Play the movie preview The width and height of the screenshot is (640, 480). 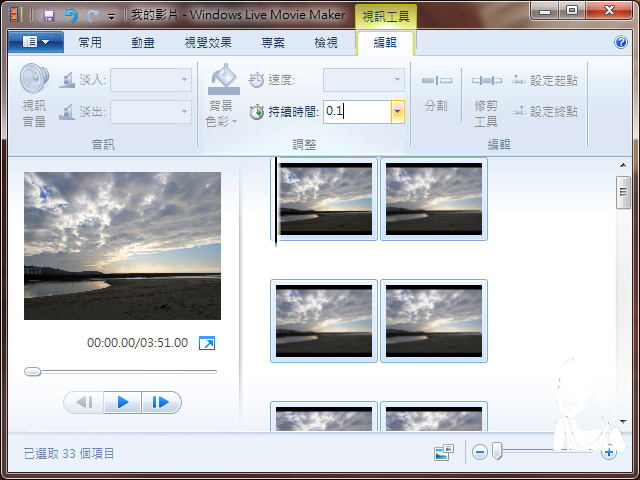(x=123, y=402)
